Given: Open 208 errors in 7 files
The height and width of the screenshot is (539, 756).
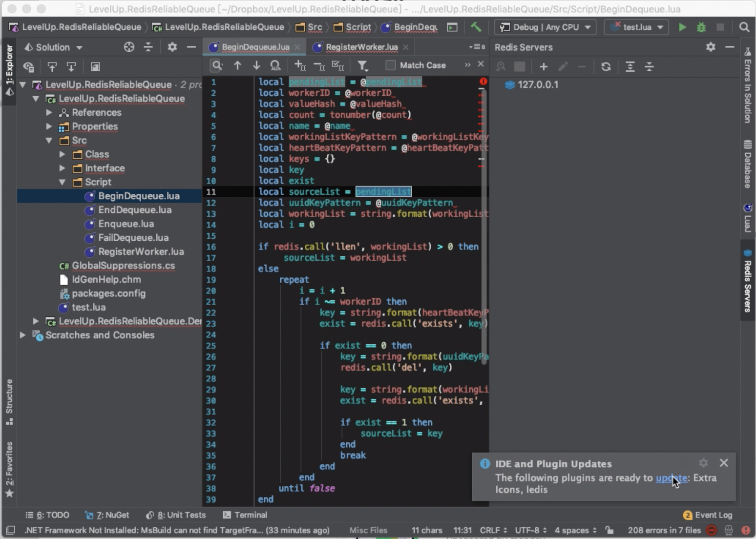Looking at the screenshot, I should coord(664,530).
